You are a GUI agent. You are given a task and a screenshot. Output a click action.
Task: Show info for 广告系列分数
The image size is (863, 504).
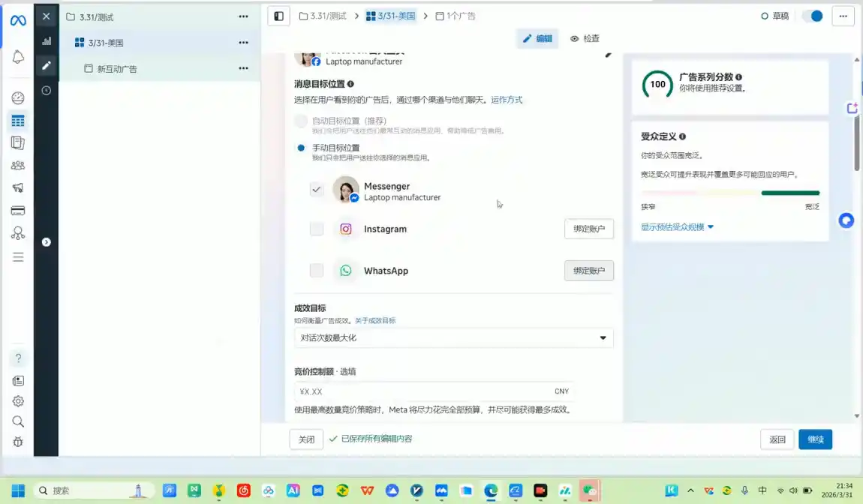(738, 77)
